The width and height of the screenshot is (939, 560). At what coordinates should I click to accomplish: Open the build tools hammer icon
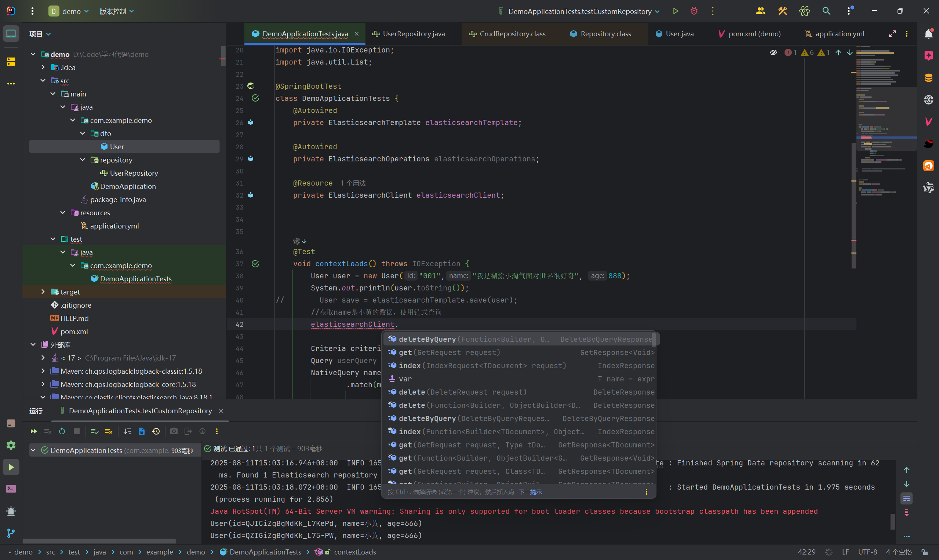[782, 11]
